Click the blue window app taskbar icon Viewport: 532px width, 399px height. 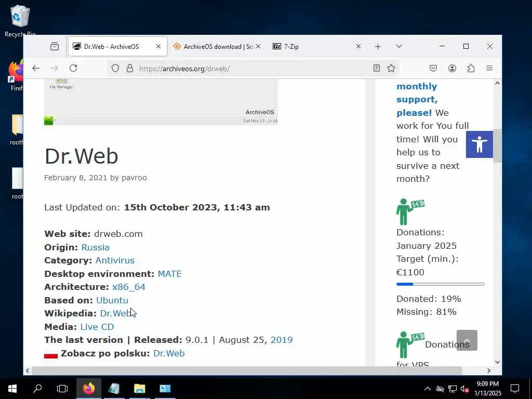tap(165, 389)
